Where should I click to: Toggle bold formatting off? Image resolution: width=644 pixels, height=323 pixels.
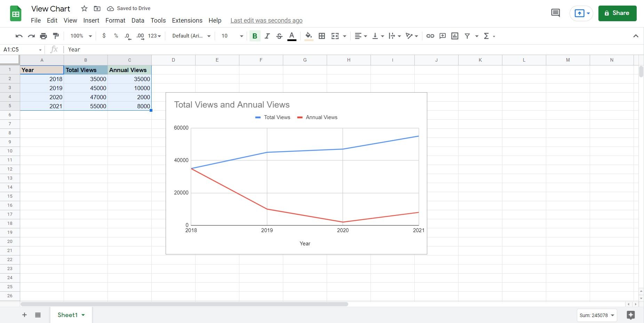tap(255, 36)
